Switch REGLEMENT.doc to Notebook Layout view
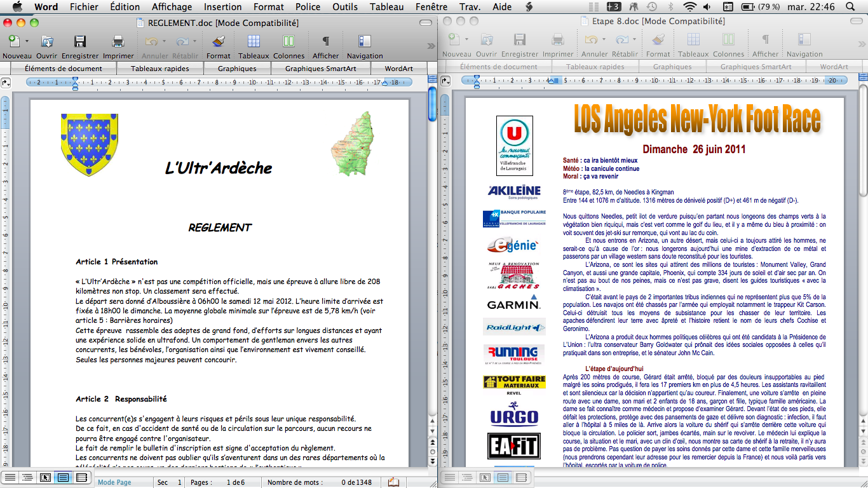 81,478
